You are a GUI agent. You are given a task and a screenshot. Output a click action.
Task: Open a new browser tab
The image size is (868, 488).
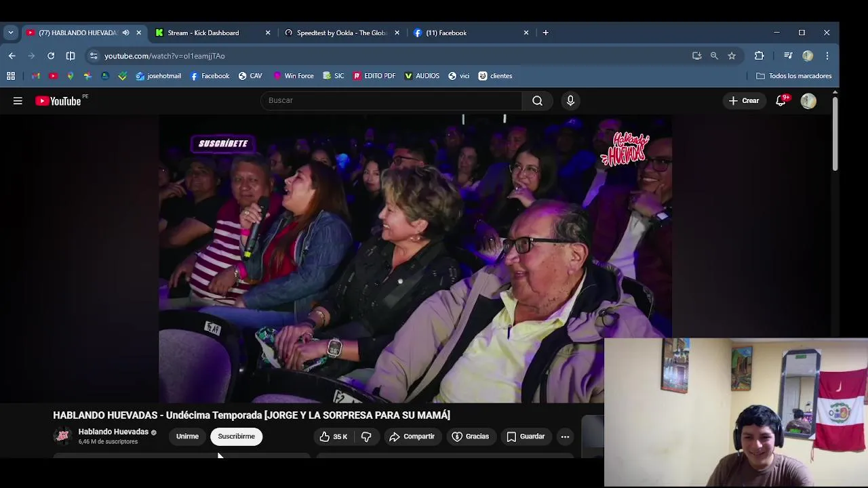click(545, 33)
